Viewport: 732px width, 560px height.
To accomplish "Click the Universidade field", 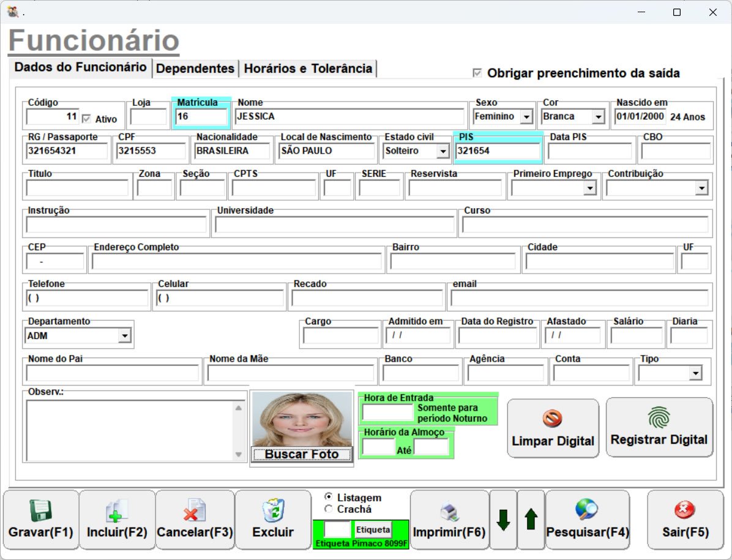I will pyautogui.click(x=334, y=225).
